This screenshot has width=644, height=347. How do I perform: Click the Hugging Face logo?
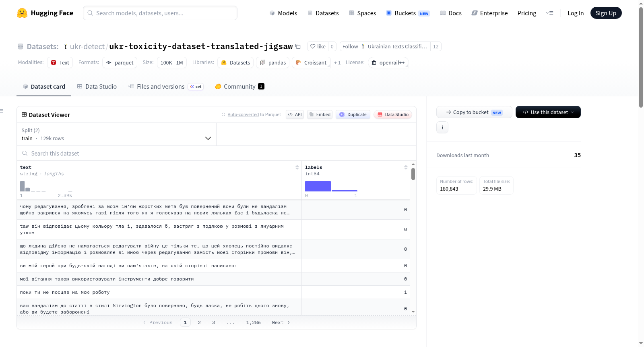(45, 13)
